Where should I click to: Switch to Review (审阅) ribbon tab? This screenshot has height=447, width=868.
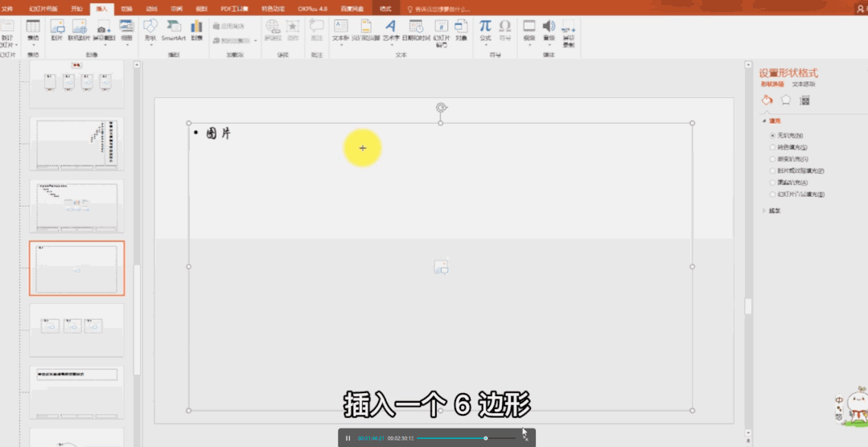point(177,9)
